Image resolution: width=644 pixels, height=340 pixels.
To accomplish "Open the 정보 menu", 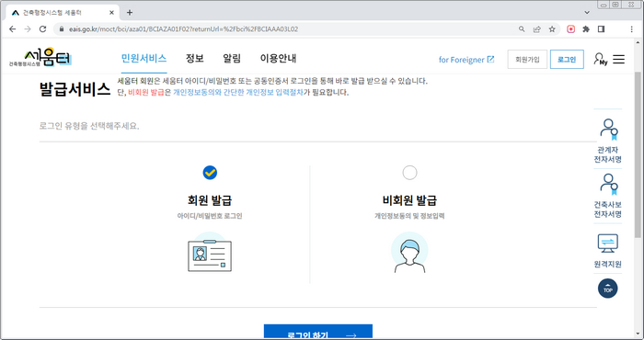I will 195,58.
